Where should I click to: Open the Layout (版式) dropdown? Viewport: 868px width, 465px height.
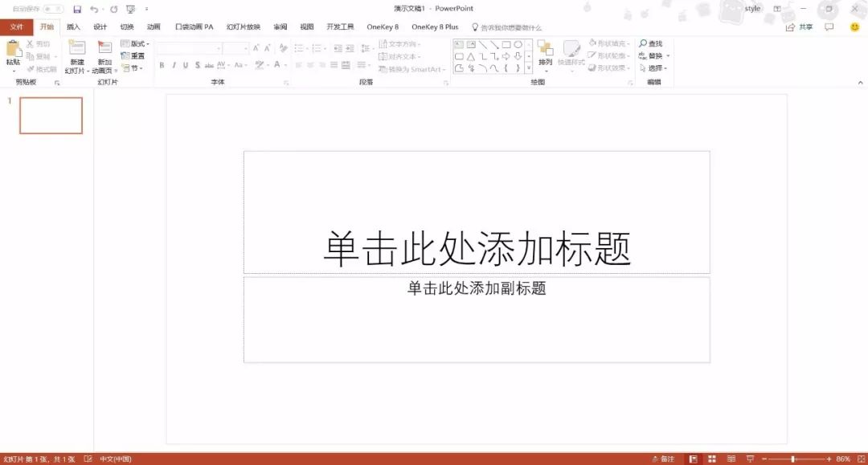135,43
